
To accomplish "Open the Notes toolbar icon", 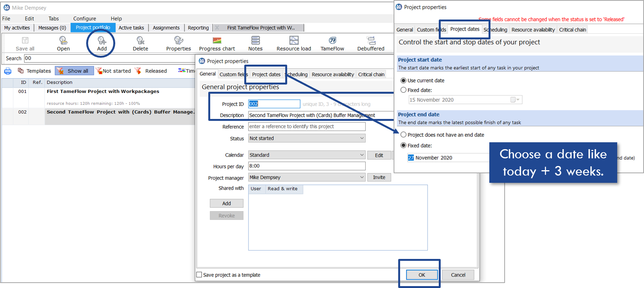I will pyautogui.click(x=255, y=44).
